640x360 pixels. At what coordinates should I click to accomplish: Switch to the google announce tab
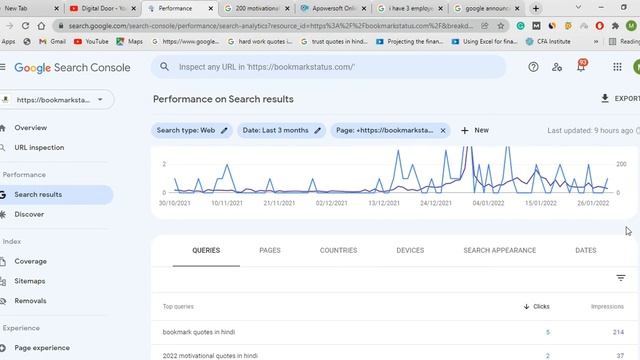point(487,8)
